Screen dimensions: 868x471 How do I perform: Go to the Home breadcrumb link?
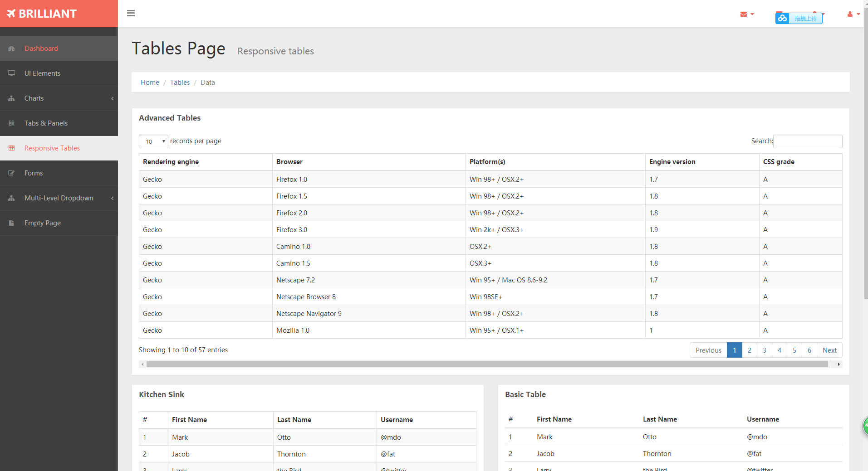click(150, 83)
